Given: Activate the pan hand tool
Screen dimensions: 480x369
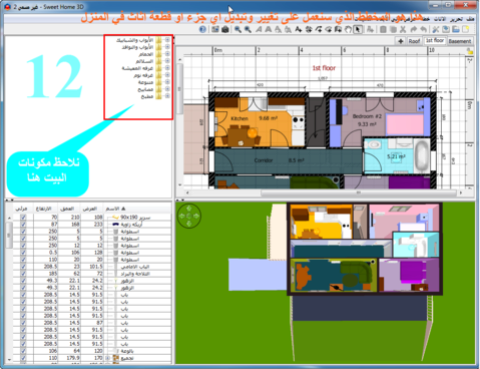Looking at the screenshot, I should (x=348, y=30).
